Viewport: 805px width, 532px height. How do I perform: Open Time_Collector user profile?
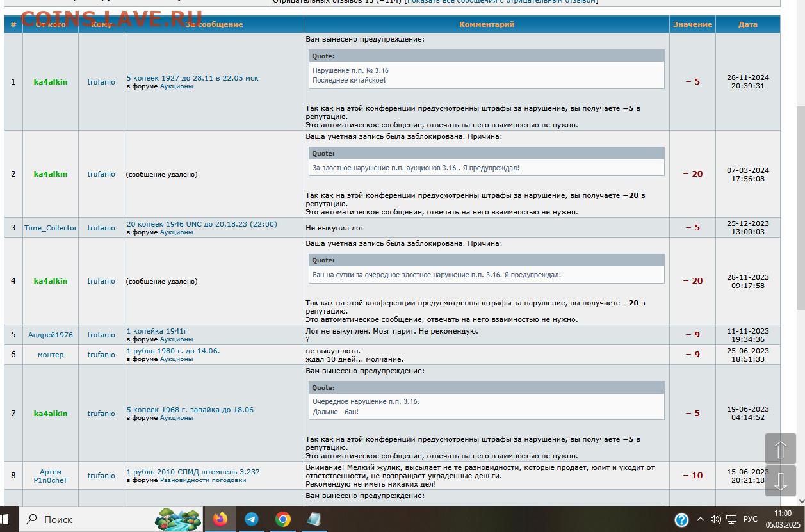pyautogui.click(x=51, y=228)
